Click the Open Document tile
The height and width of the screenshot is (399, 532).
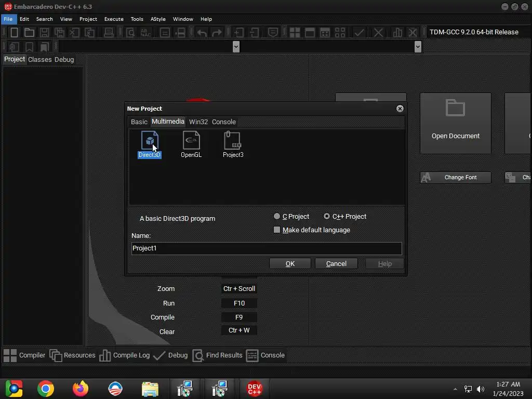coord(455,124)
